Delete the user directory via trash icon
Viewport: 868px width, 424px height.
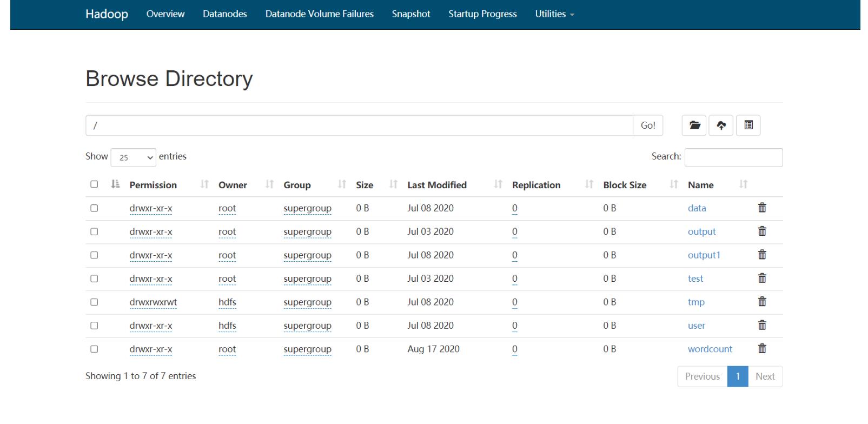coord(762,325)
